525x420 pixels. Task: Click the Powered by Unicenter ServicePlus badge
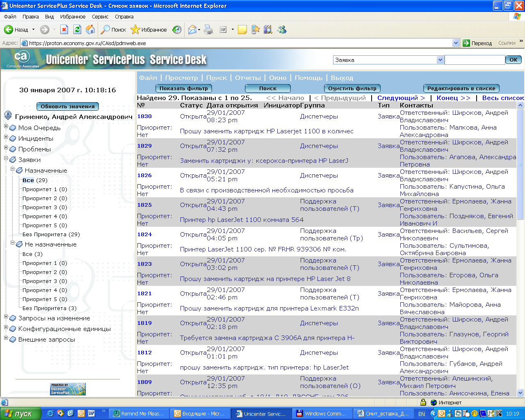click(68, 389)
